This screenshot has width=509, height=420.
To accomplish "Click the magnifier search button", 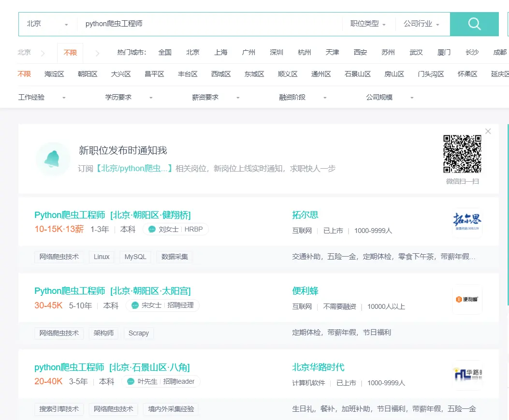I will pos(474,24).
